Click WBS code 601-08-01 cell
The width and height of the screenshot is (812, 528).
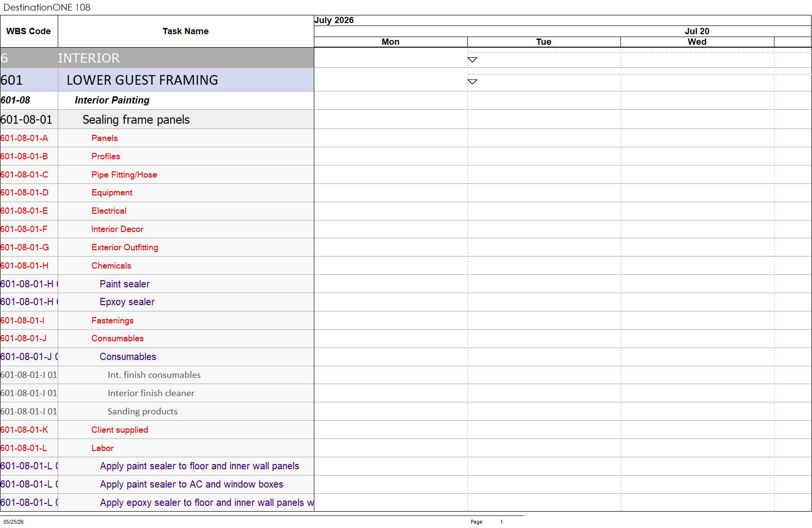pos(29,119)
